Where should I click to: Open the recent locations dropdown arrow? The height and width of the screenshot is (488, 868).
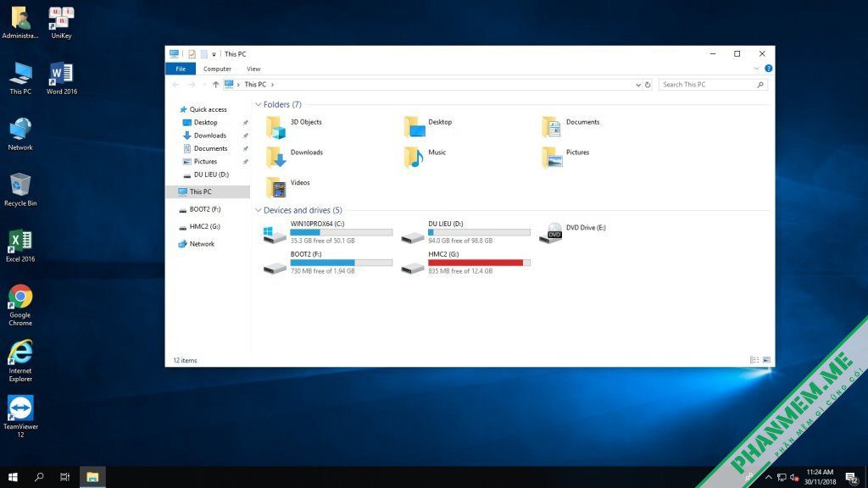coord(205,85)
